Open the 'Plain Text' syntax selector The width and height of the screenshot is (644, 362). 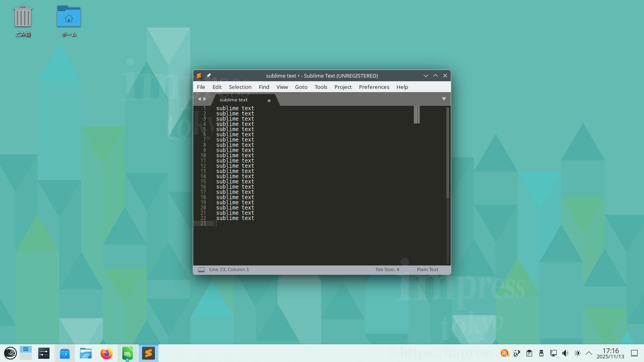pos(427,269)
